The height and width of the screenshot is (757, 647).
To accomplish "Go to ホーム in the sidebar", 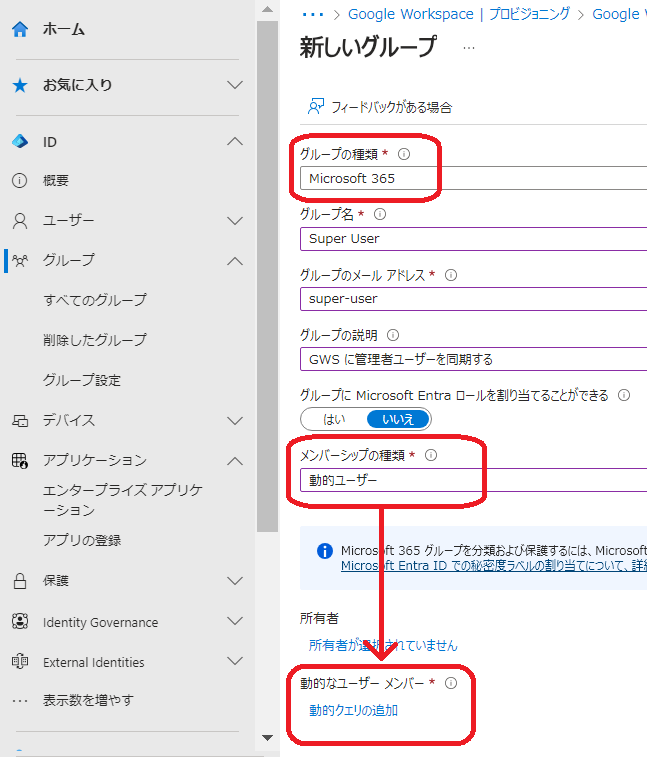I will (64, 29).
